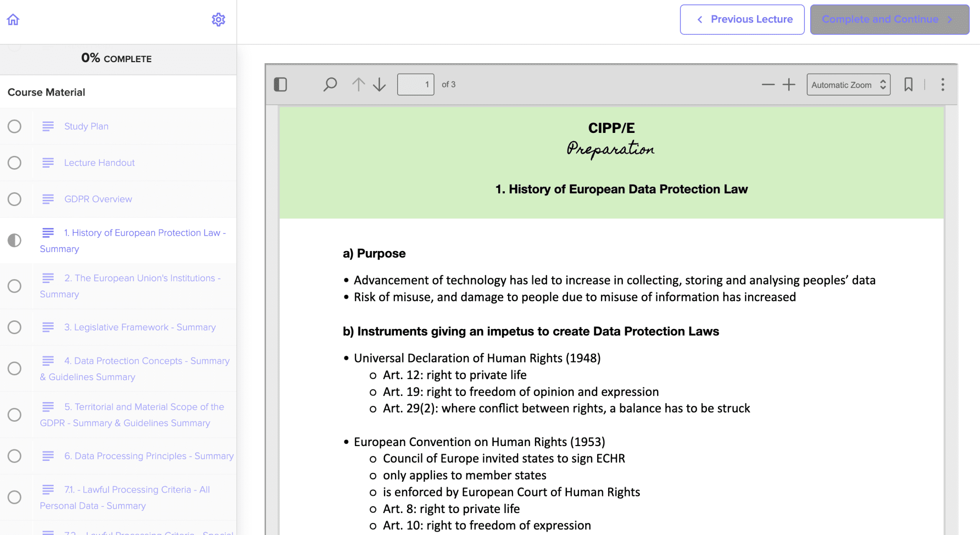The image size is (980, 535).
Task: Go to previous PDF page arrow
Action: point(358,85)
